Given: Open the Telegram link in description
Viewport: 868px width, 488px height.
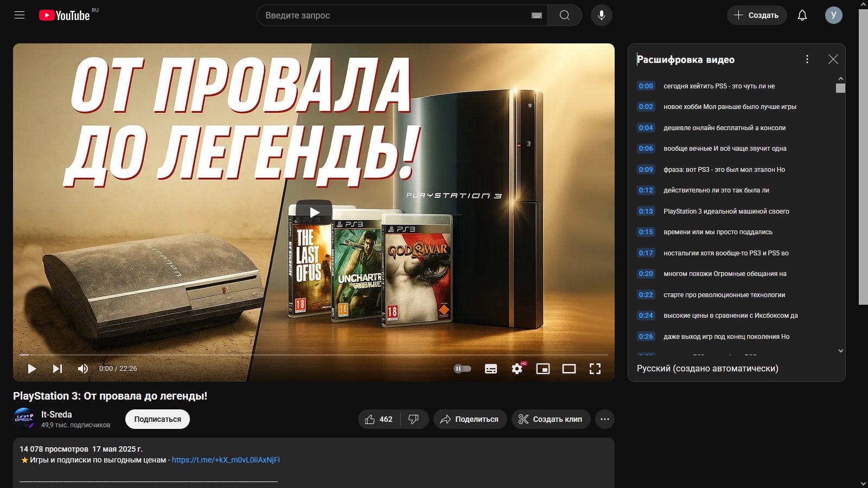Looking at the screenshot, I should pos(226,460).
